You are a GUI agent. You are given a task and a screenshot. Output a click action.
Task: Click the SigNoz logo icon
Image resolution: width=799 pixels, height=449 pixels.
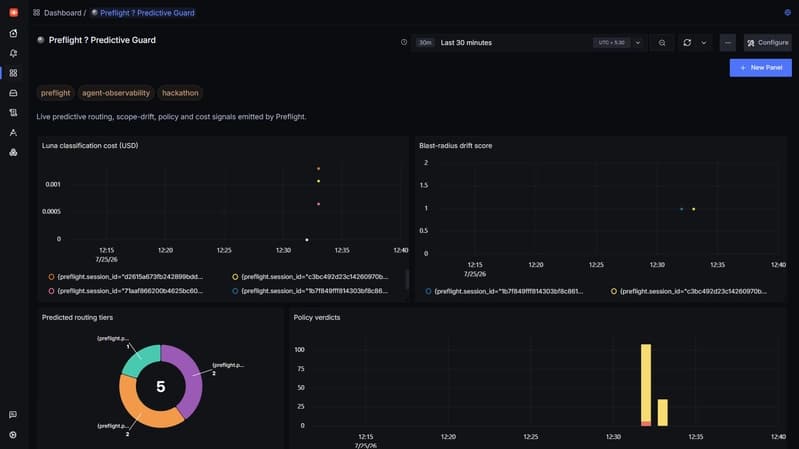14,12
